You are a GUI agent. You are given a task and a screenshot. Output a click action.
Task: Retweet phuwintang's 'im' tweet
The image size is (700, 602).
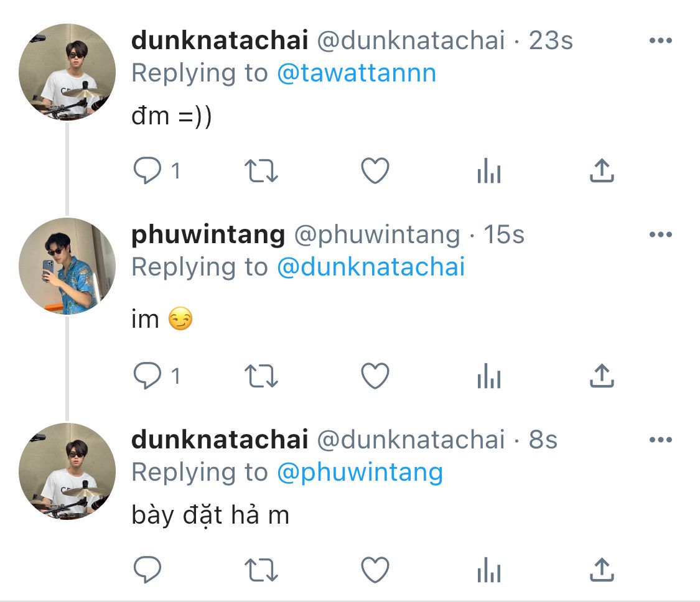[x=262, y=376]
